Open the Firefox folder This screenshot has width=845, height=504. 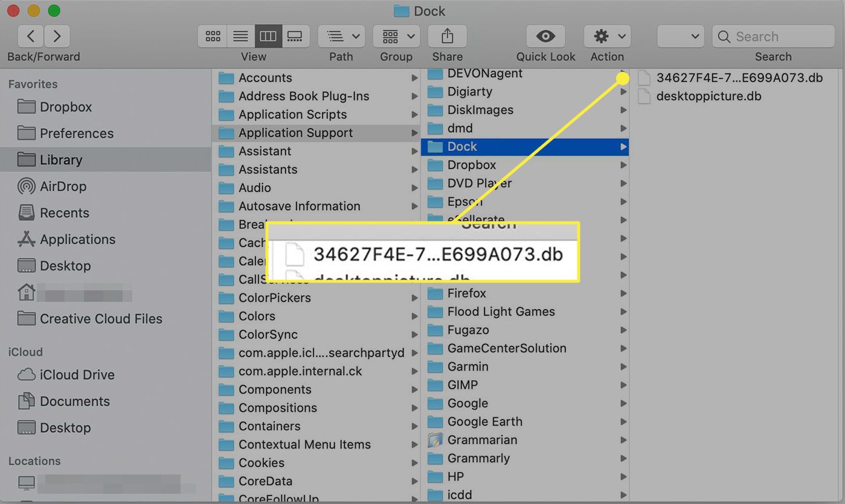(466, 293)
